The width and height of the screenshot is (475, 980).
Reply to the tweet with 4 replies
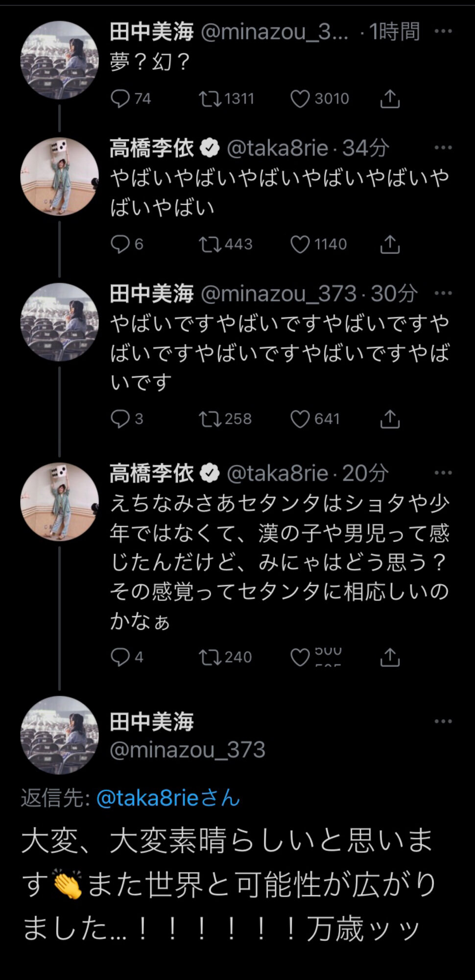point(120,657)
